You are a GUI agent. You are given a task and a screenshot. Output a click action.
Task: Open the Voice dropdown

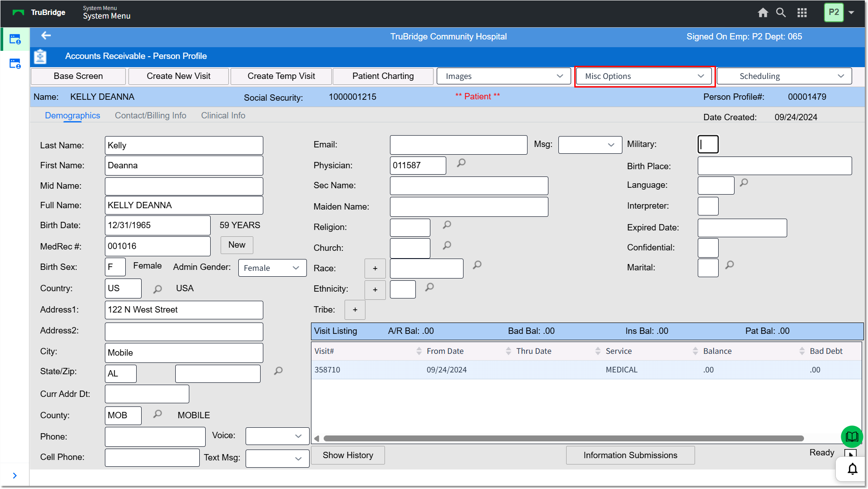(x=277, y=436)
